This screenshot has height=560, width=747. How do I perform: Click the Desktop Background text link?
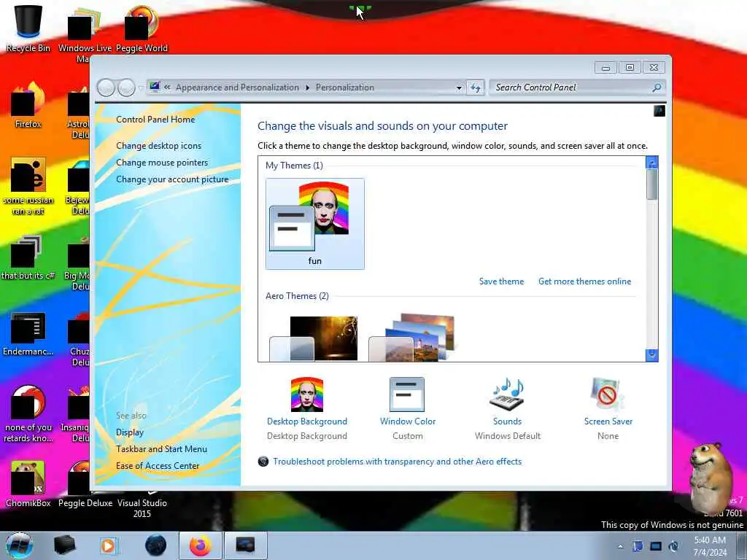coord(307,421)
